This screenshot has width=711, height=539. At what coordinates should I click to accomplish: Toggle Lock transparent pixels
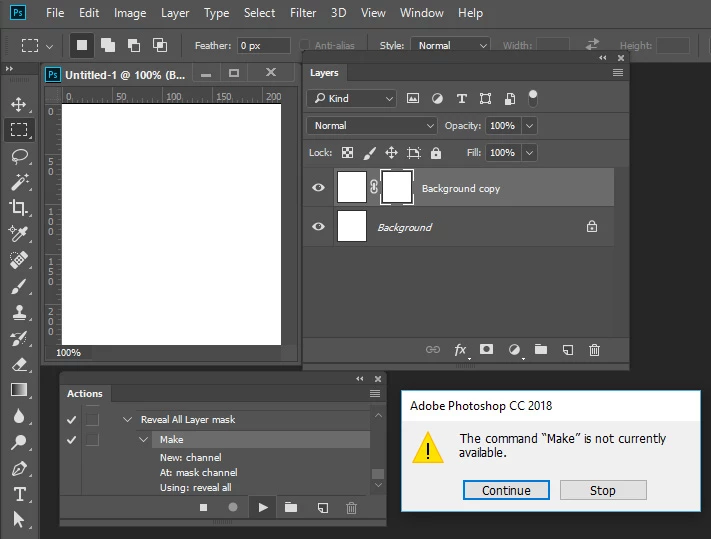pyautogui.click(x=347, y=153)
